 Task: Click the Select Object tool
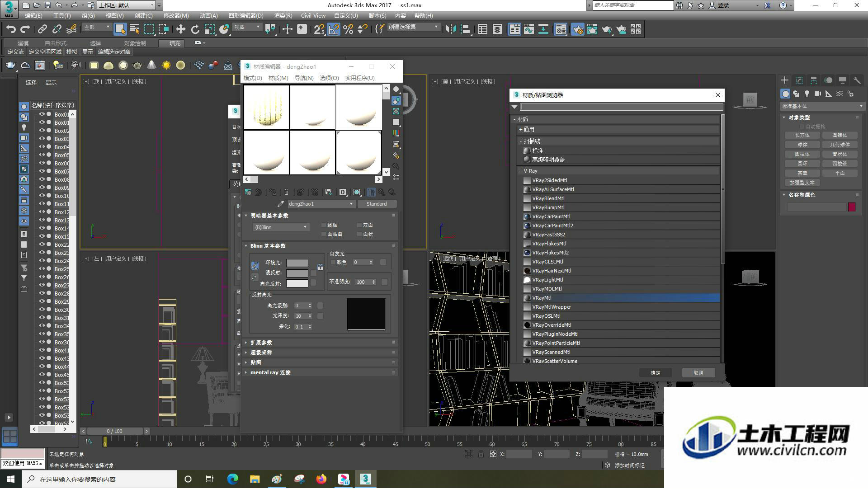[x=120, y=29]
